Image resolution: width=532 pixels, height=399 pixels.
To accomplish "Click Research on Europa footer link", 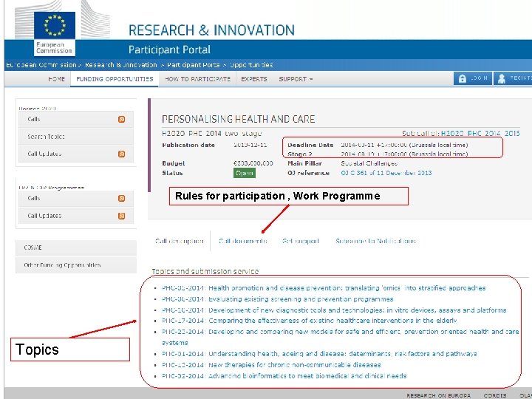I will click(x=438, y=395).
